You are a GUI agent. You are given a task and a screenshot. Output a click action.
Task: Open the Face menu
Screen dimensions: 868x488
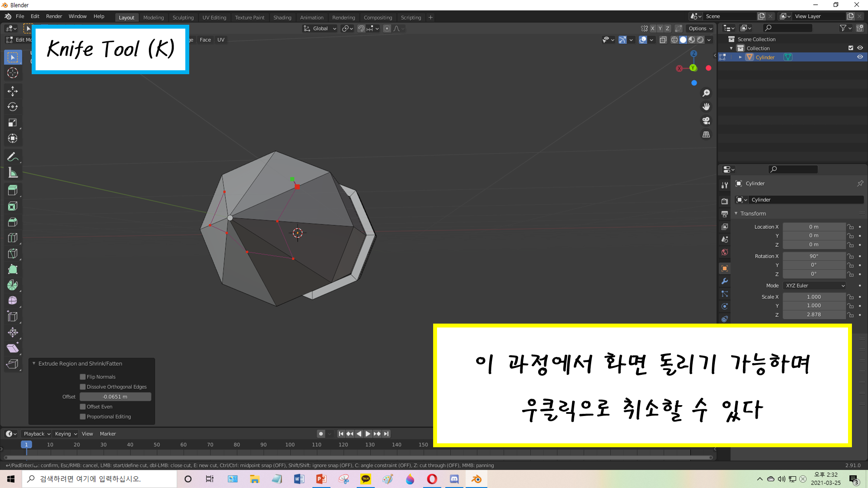point(205,40)
